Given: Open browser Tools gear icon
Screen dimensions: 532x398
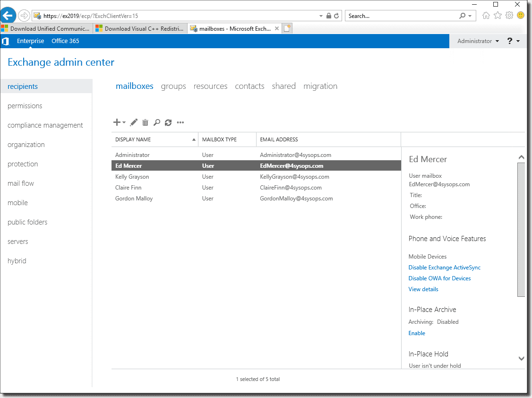Looking at the screenshot, I should click(509, 15).
